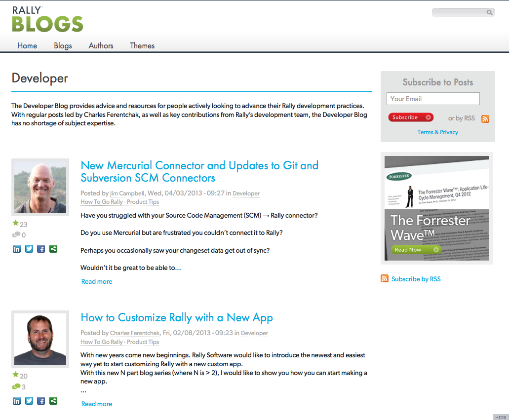Viewport: 509px width, 420px height.
Task: Open the Blogs navigation menu item
Action: (63, 45)
